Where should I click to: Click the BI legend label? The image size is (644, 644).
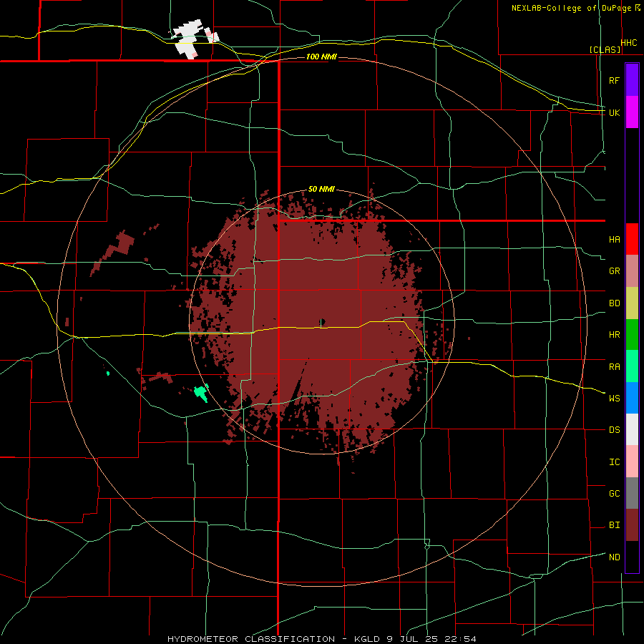(x=614, y=525)
